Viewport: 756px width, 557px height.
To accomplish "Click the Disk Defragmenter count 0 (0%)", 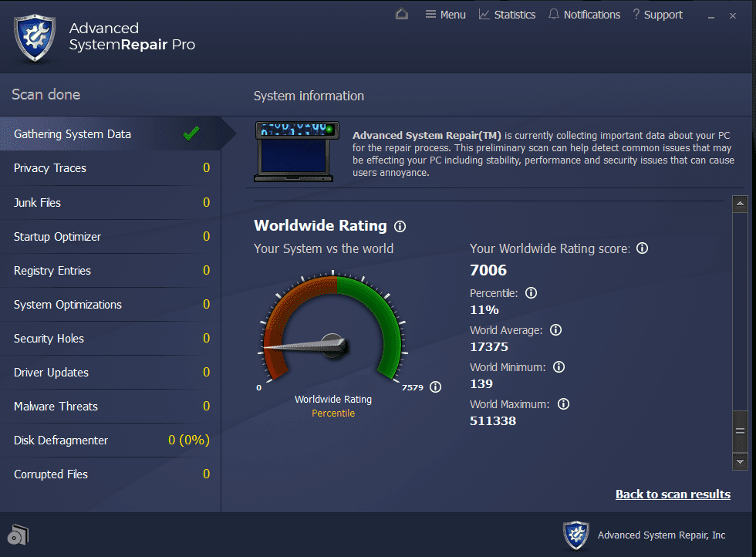I will pyautogui.click(x=189, y=440).
